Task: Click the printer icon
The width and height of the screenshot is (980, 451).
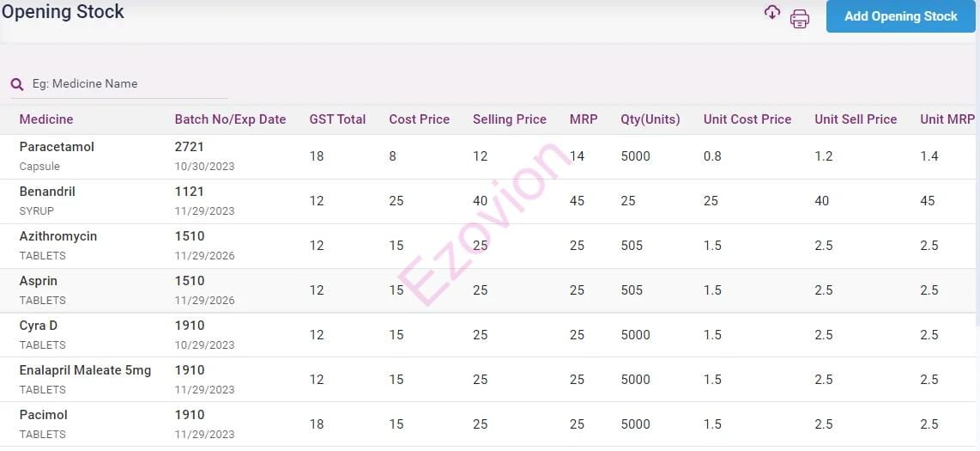Action: [x=800, y=19]
